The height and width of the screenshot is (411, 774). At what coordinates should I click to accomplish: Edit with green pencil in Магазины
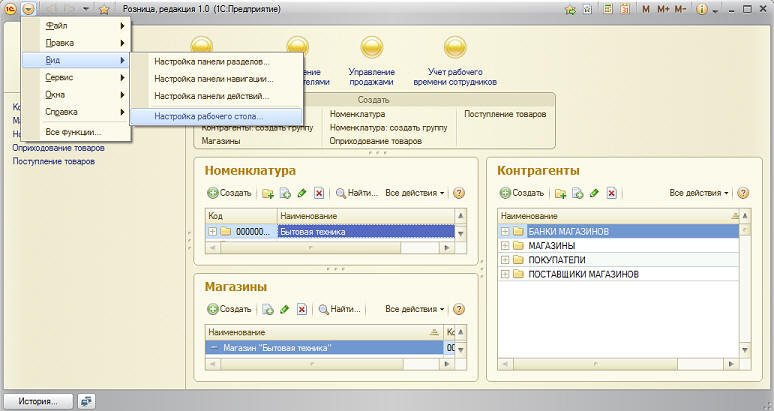click(284, 309)
